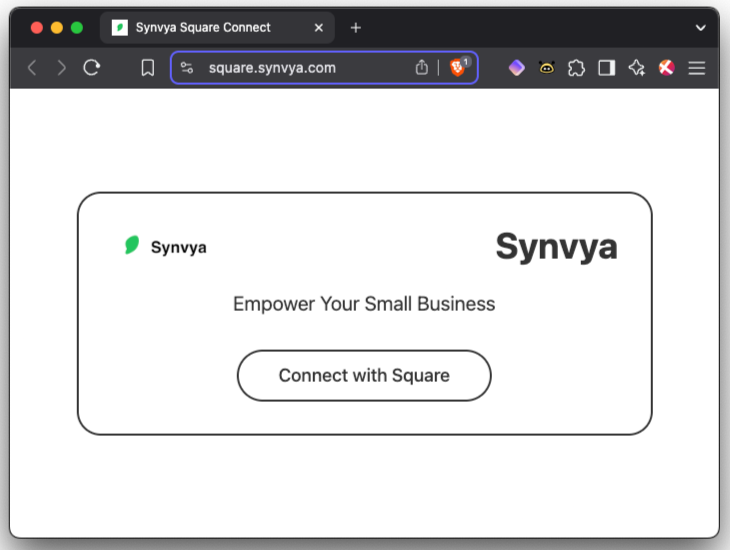The image size is (730, 550).
Task: Click the yellow minimize window button
Action: tap(57, 28)
